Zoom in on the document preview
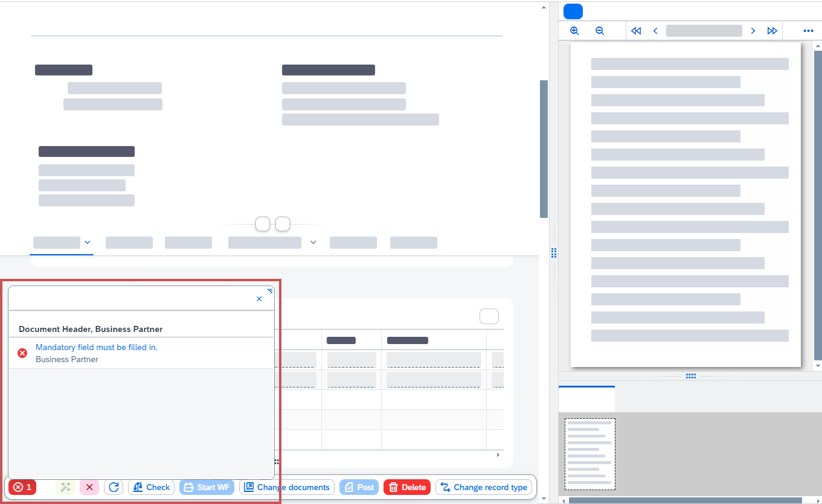The height and width of the screenshot is (504, 822). click(574, 31)
